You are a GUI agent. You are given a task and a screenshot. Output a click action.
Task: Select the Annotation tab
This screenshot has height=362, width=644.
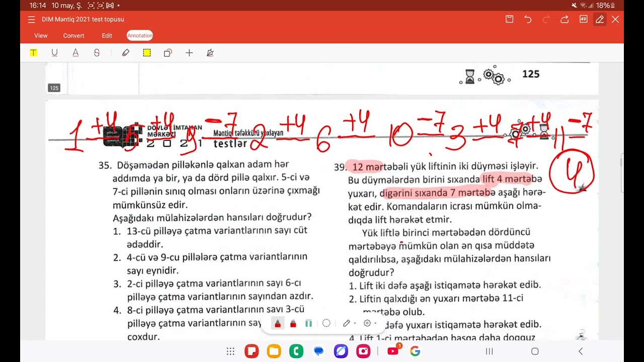139,36
